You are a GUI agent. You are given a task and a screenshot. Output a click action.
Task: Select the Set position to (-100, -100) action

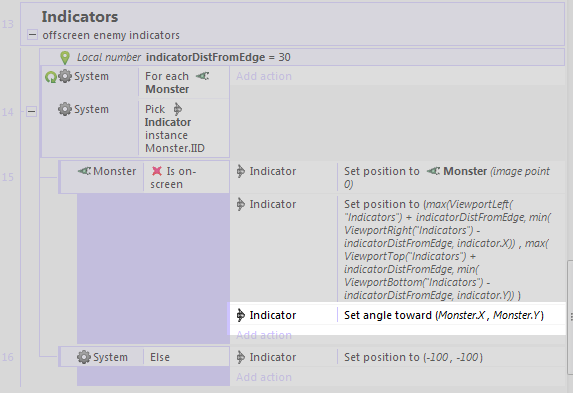pos(397,357)
